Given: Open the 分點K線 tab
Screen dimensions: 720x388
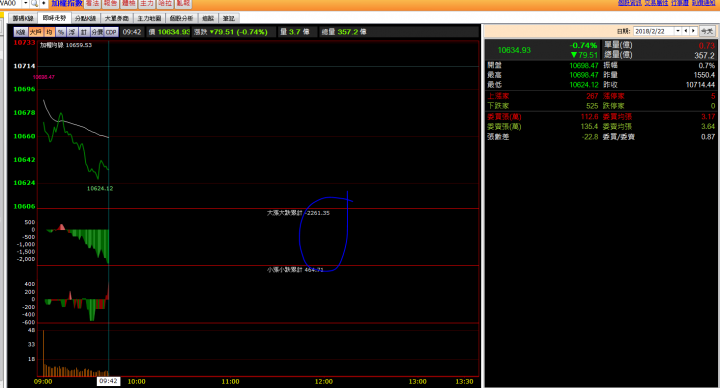Looking at the screenshot, I should click(85, 18).
